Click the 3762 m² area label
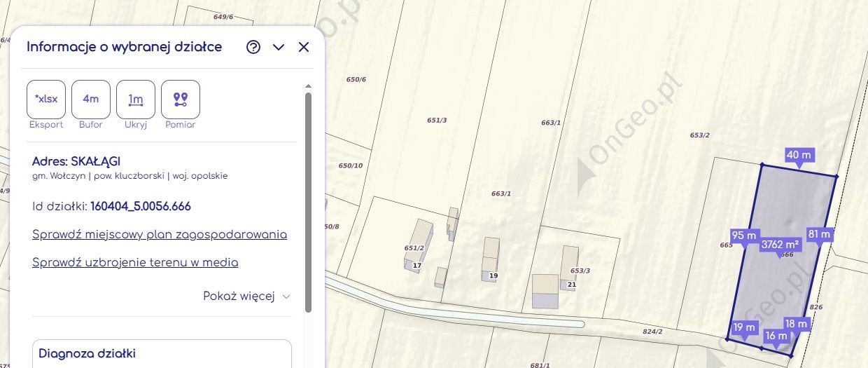 [780, 245]
